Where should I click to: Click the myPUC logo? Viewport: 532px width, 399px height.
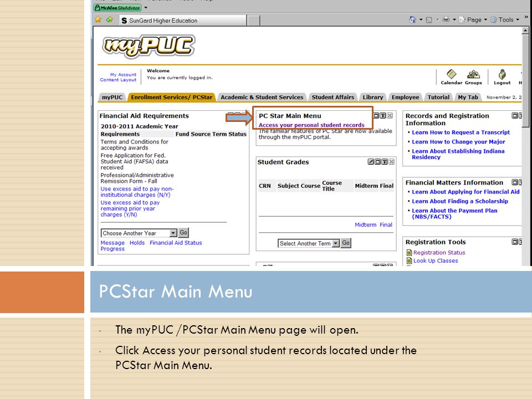149,45
